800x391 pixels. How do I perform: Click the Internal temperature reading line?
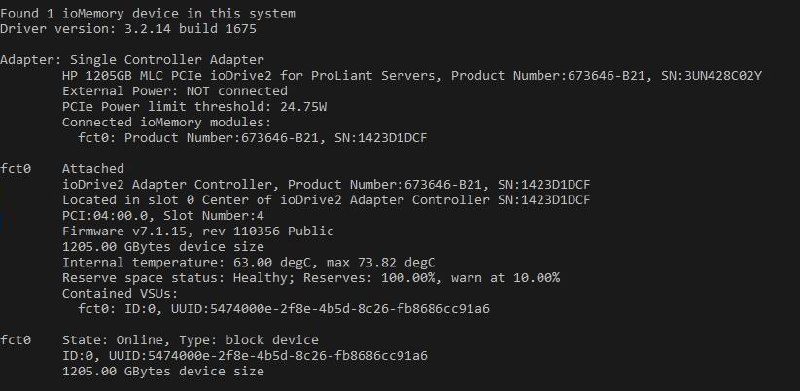coord(248,262)
